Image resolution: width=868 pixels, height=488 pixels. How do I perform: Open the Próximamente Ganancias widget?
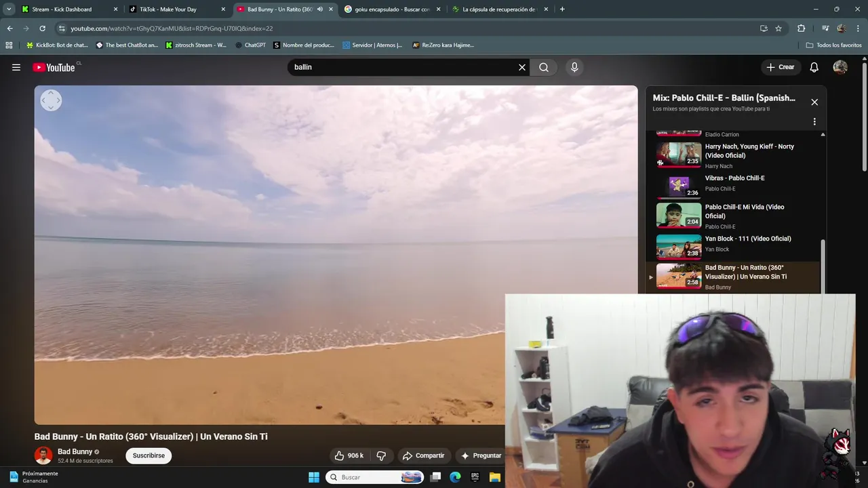point(33,477)
